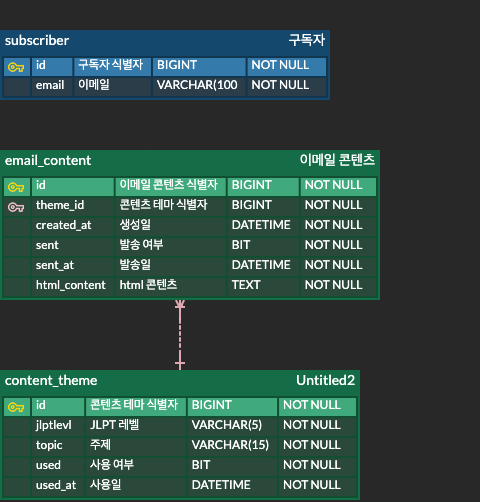Viewport: 480px width, 502px height.
Task: Click the content_theme id primary key icon
Action: [16, 407]
